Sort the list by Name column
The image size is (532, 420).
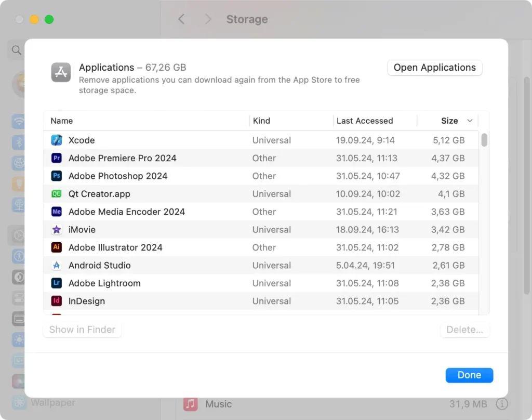62,121
